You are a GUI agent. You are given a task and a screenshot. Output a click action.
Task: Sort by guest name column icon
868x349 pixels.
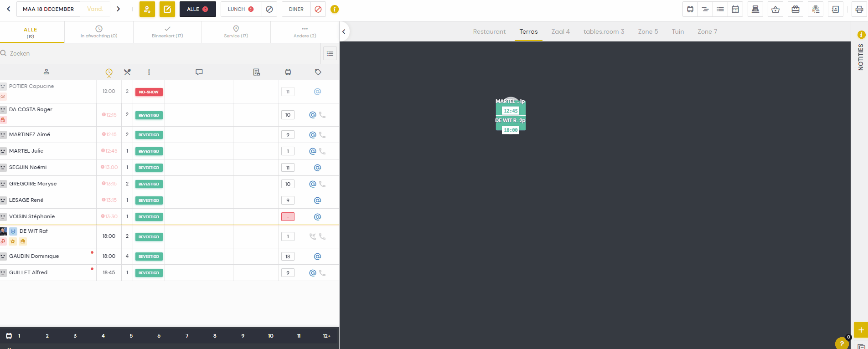[x=46, y=72]
